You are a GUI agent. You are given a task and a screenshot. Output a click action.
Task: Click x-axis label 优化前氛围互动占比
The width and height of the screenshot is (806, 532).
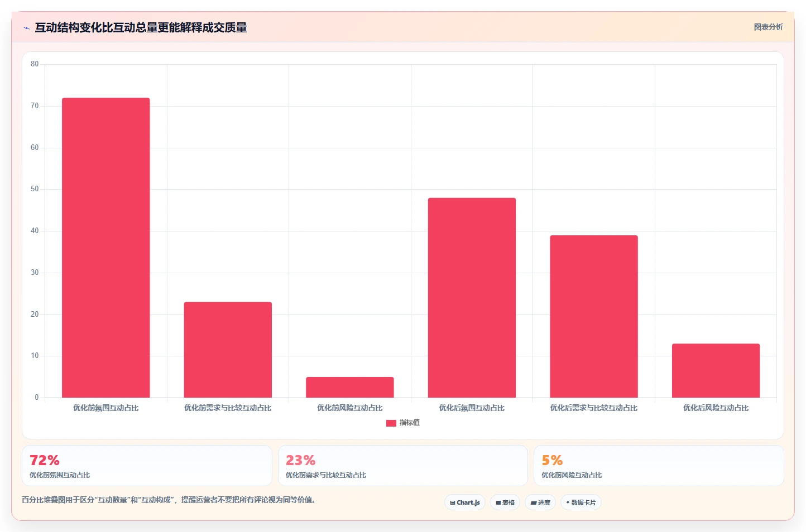106,408
